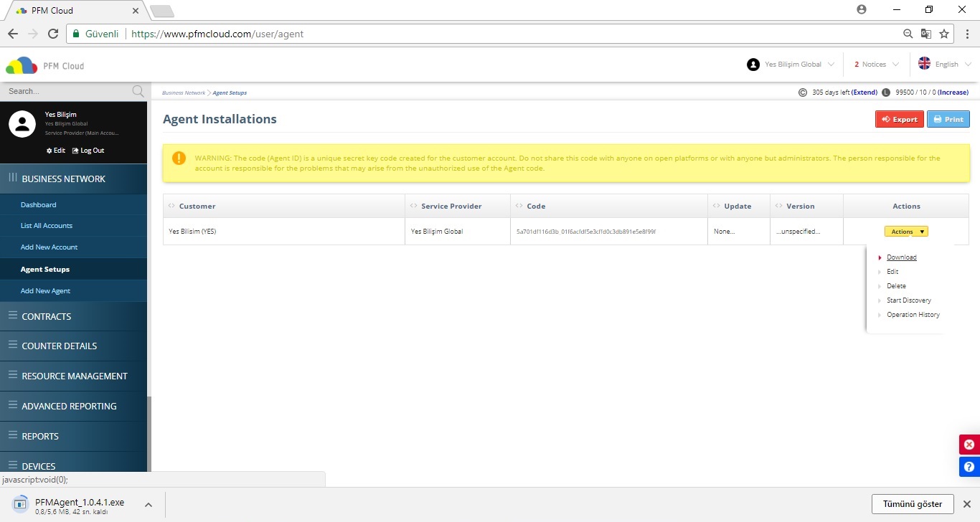Screen dimensions: 980x522
Task: Select Edit from the Actions menu
Action: 892,272
